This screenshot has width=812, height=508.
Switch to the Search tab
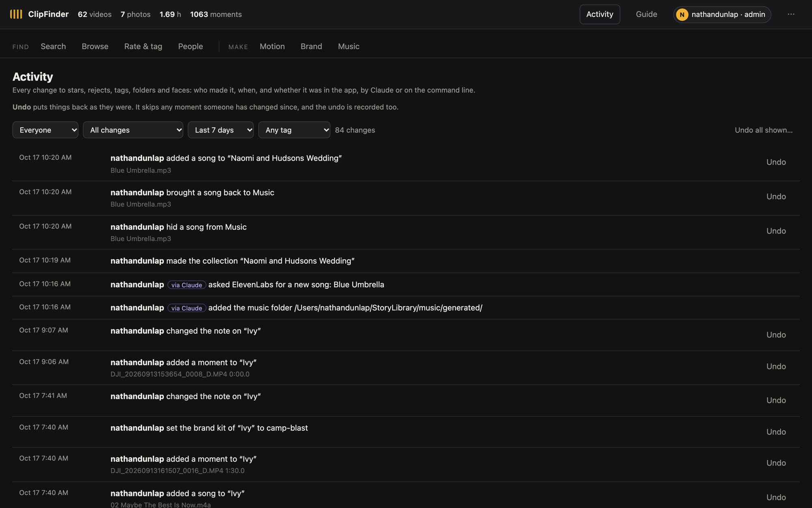tap(53, 46)
